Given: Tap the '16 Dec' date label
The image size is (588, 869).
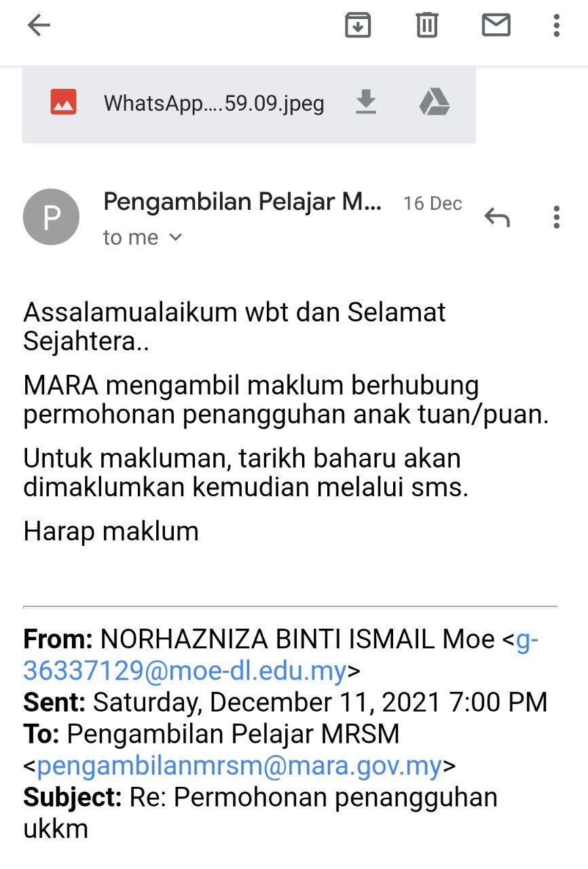Looking at the screenshot, I should (433, 204).
